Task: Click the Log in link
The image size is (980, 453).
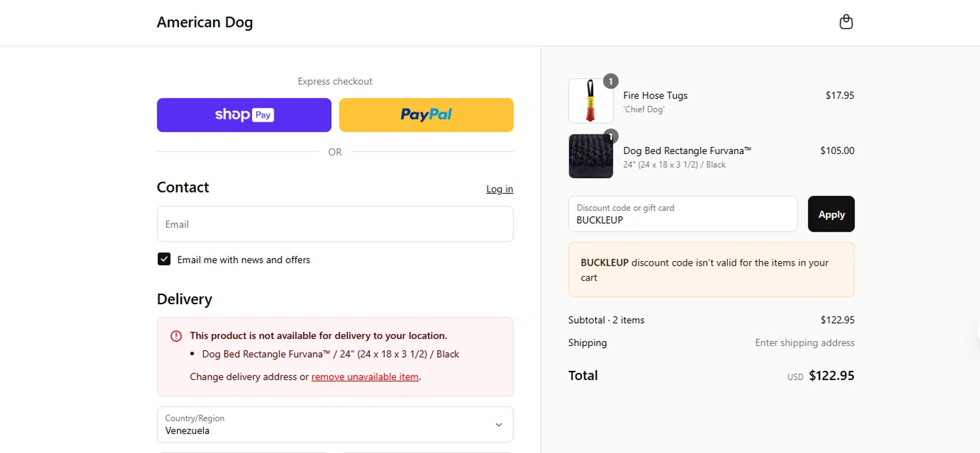Action: coord(499,189)
